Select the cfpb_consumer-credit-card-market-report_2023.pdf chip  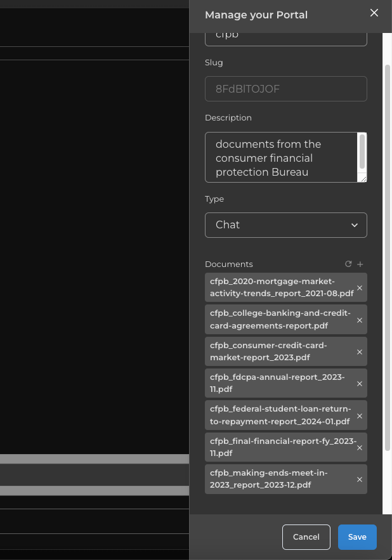click(279, 352)
